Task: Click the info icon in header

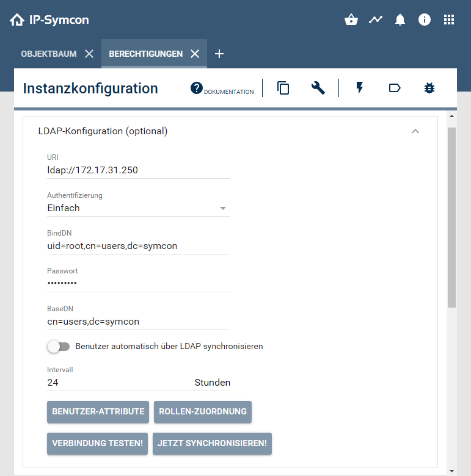Action: tap(425, 20)
